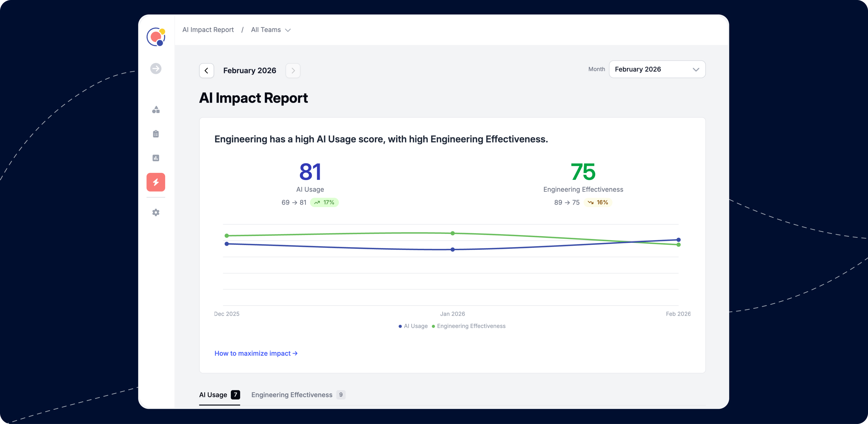Image resolution: width=868 pixels, height=424 pixels.
Task: Open the bar chart icon in the sidebar
Action: [156, 158]
